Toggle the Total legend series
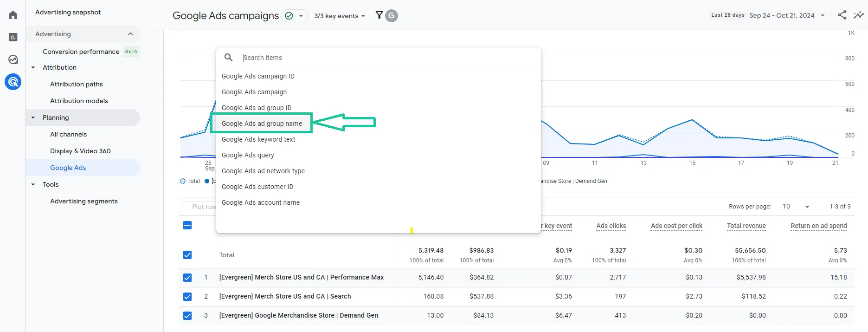Screen dimensions: 868x332 click(190, 181)
